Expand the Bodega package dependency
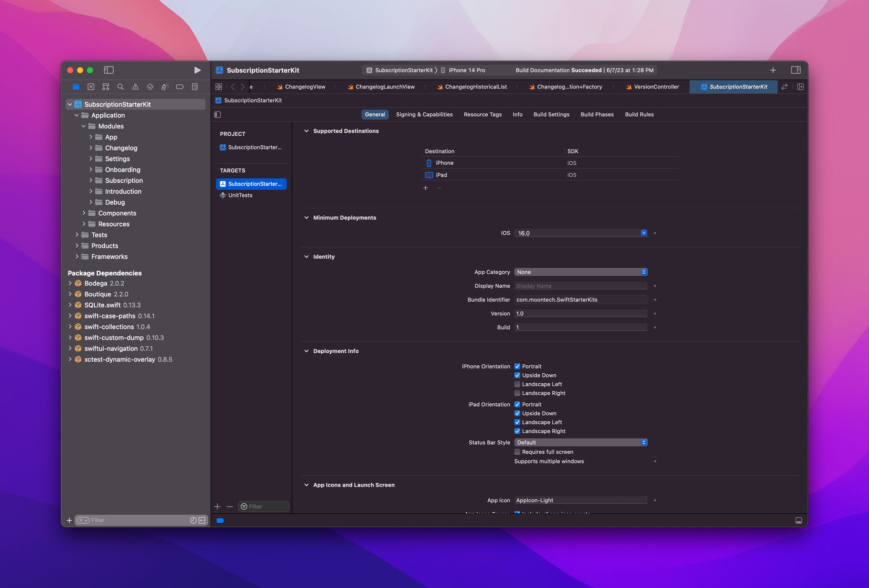The height and width of the screenshot is (588, 869). click(70, 283)
